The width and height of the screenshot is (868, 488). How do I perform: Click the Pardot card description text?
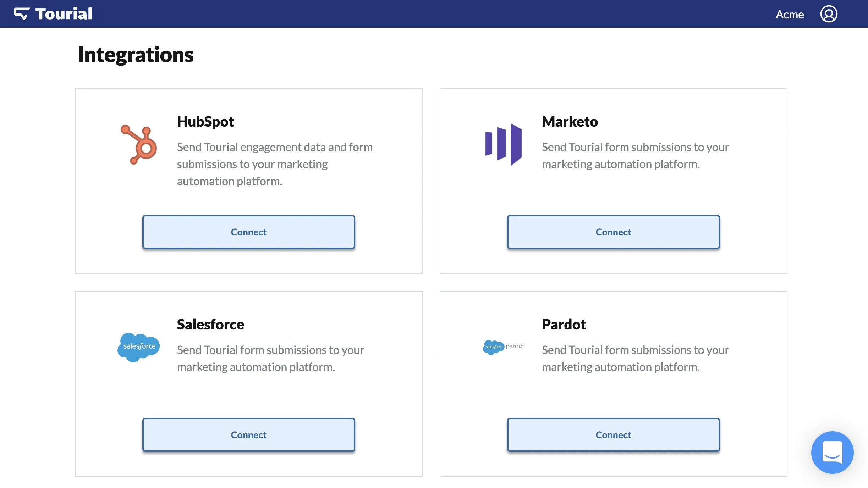coord(636,358)
